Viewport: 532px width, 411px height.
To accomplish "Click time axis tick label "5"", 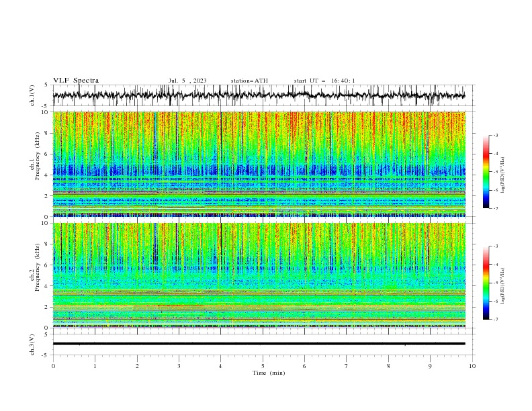I will 263,366.
